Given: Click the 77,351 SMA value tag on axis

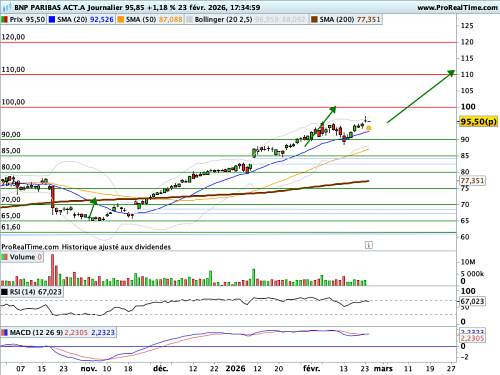Looking at the screenshot, I should pos(472,181).
